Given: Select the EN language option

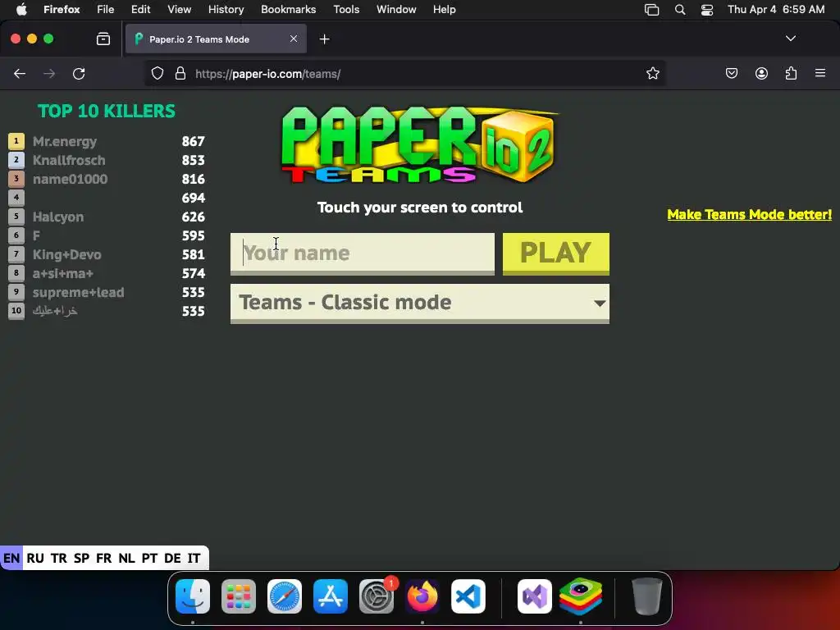Looking at the screenshot, I should (x=11, y=558).
